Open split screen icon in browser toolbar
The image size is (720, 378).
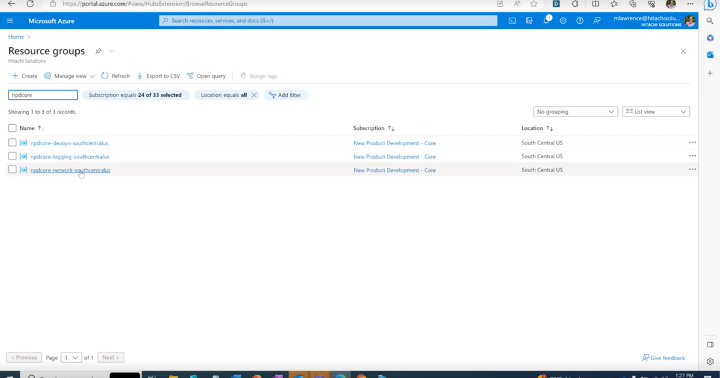click(596, 4)
